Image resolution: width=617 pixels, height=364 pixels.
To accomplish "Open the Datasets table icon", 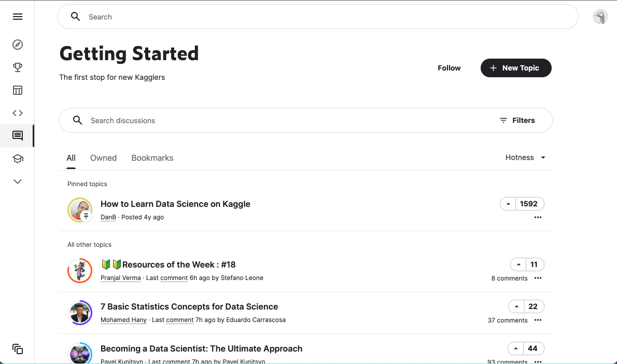I will pos(17,90).
